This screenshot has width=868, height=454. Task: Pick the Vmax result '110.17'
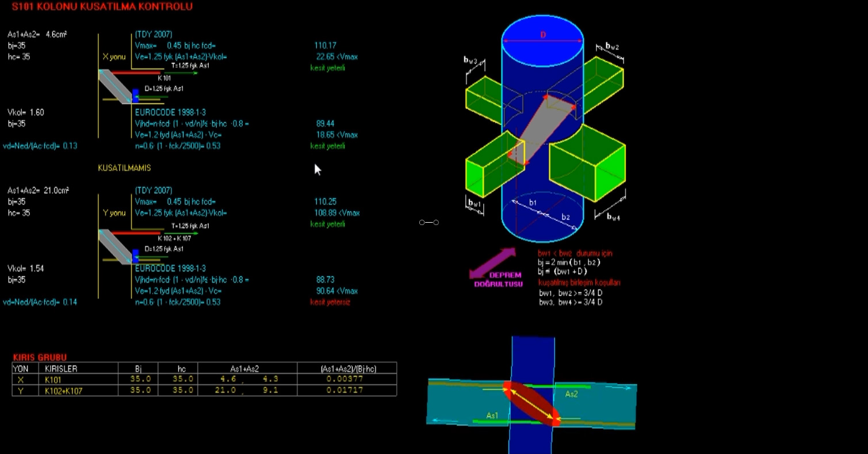pyautogui.click(x=326, y=45)
